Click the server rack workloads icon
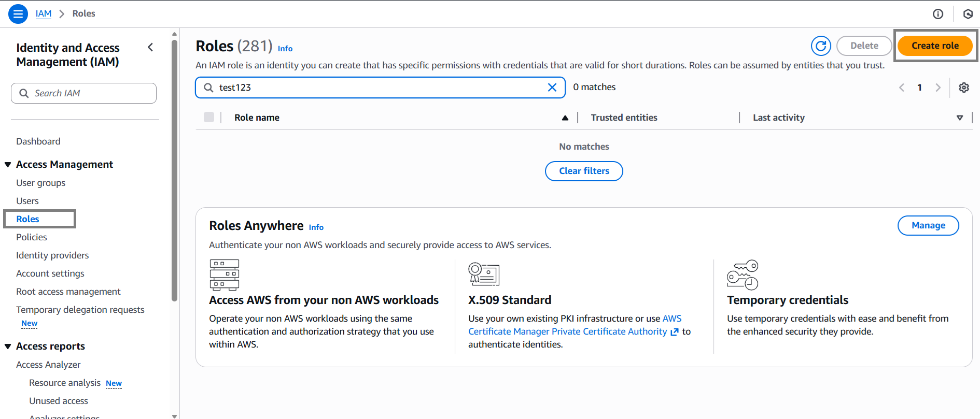Screen dimensions: 980x419 pyautogui.click(x=225, y=274)
